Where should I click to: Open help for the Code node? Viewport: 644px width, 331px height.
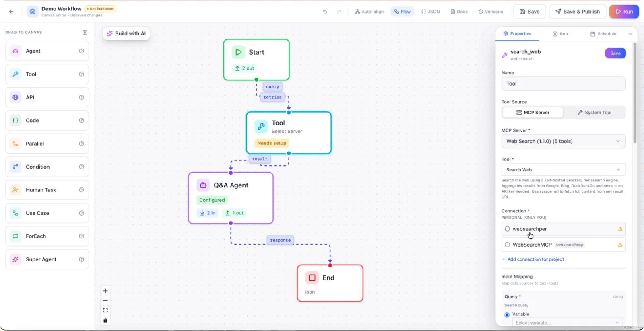click(82, 121)
